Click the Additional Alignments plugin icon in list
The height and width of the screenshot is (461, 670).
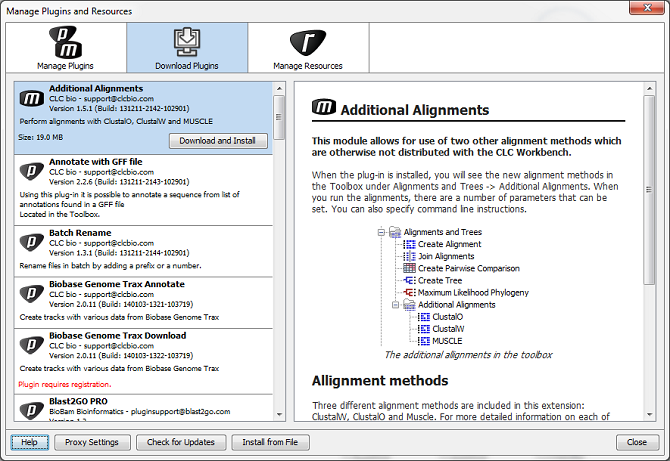(x=31, y=100)
